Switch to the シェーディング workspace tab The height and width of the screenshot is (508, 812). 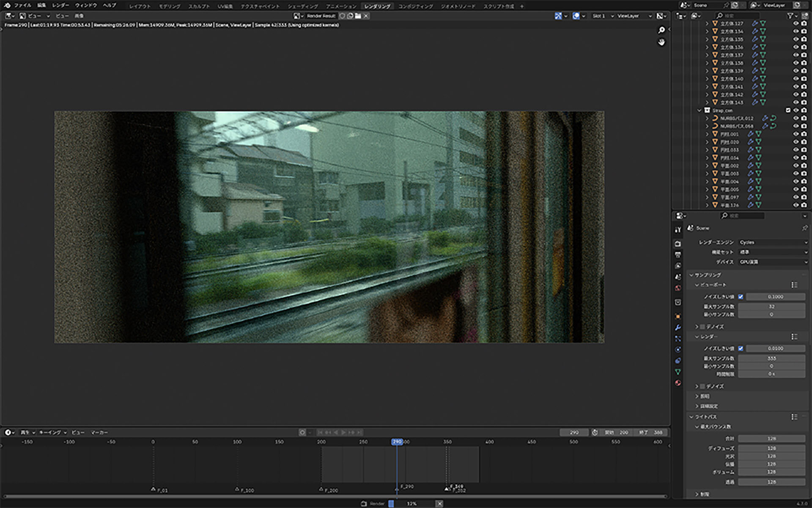point(302,6)
